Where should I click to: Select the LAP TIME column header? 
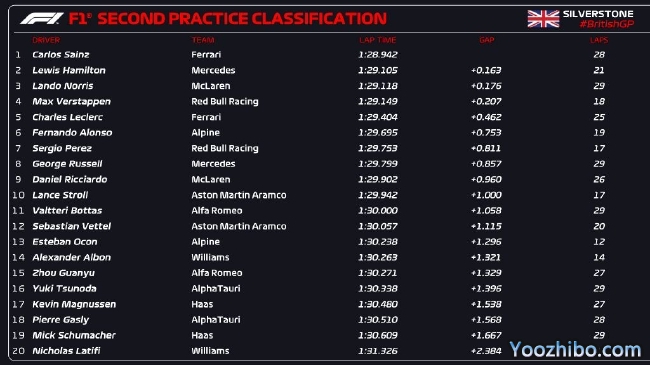tap(378, 40)
